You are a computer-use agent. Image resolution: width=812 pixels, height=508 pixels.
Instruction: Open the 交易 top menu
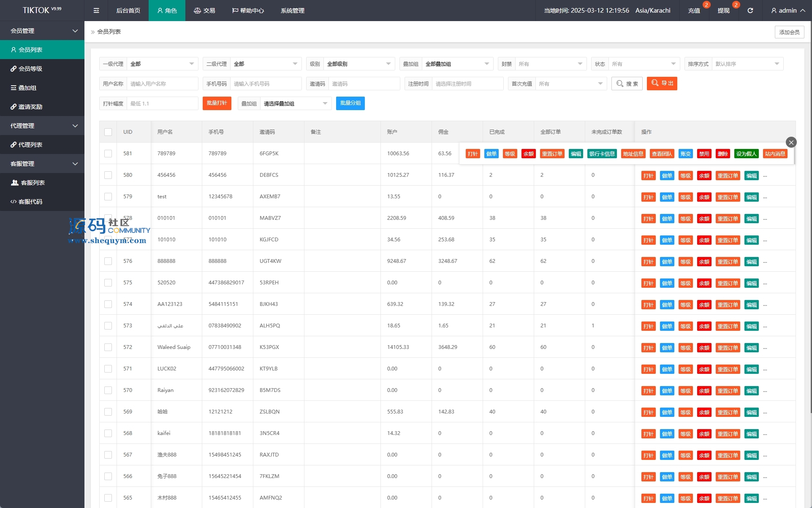[x=204, y=11]
